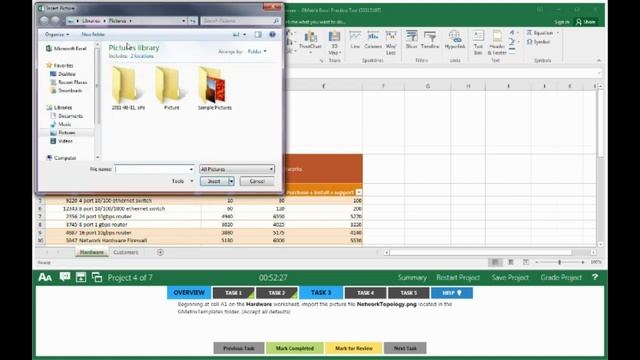The height and width of the screenshot is (360, 640).
Task: Insert a Line sparkline from the ribbon
Action: (355, 40)
